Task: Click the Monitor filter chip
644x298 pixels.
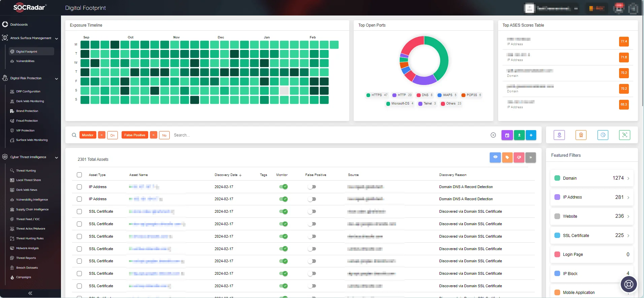Action: (88, 135)
